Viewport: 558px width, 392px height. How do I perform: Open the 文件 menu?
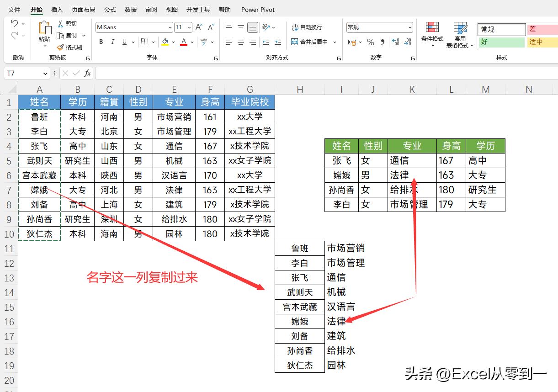coord(14,10)
